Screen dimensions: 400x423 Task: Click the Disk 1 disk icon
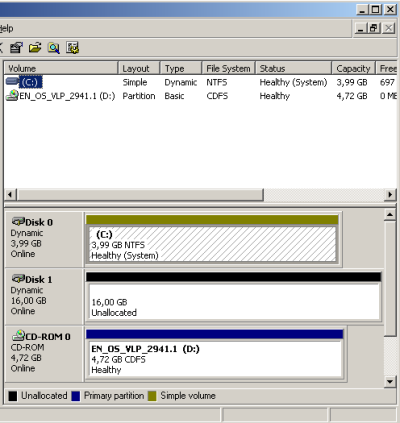point(18,278)
